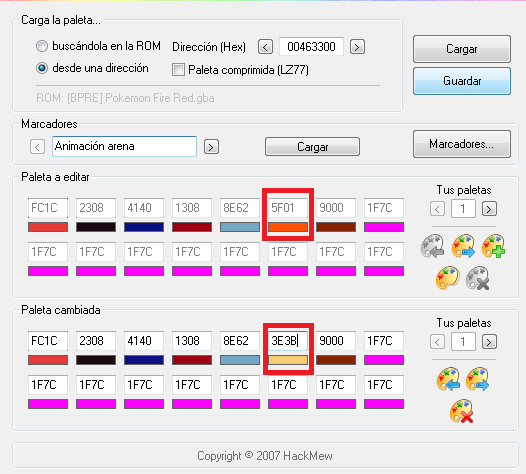The image size is (526, 474).
Task: Click the palette icon with the green plus
Action: (x=493, y=246)
